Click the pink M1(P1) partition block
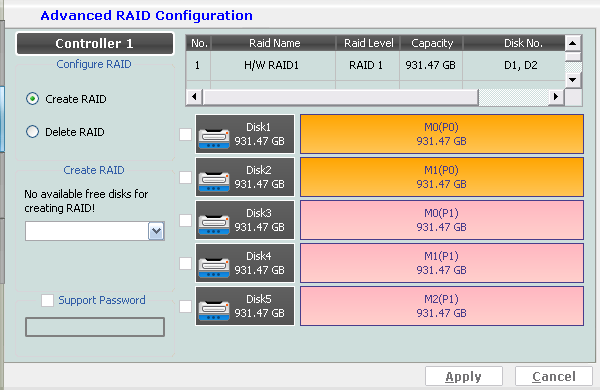This screenshot has width=600, height=390. point(442,263)
